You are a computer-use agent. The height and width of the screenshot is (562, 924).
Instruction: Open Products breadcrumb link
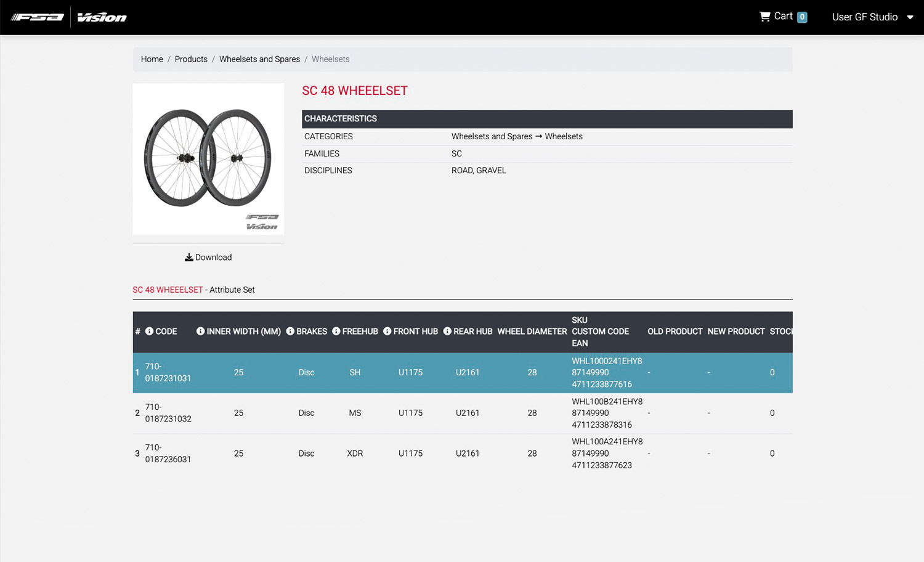click(x=191, y=59)
